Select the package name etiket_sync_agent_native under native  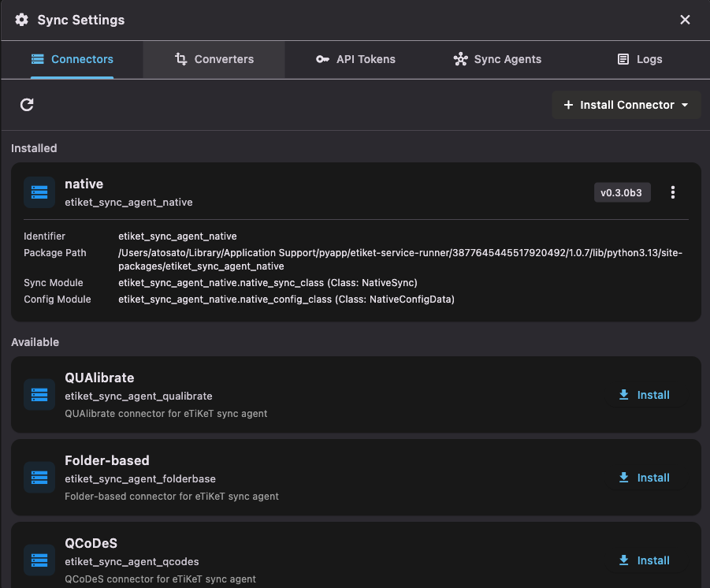tap(128, 203)
